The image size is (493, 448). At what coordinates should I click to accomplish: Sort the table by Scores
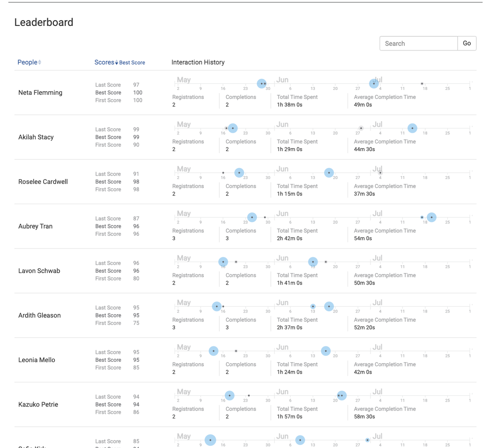104,62
